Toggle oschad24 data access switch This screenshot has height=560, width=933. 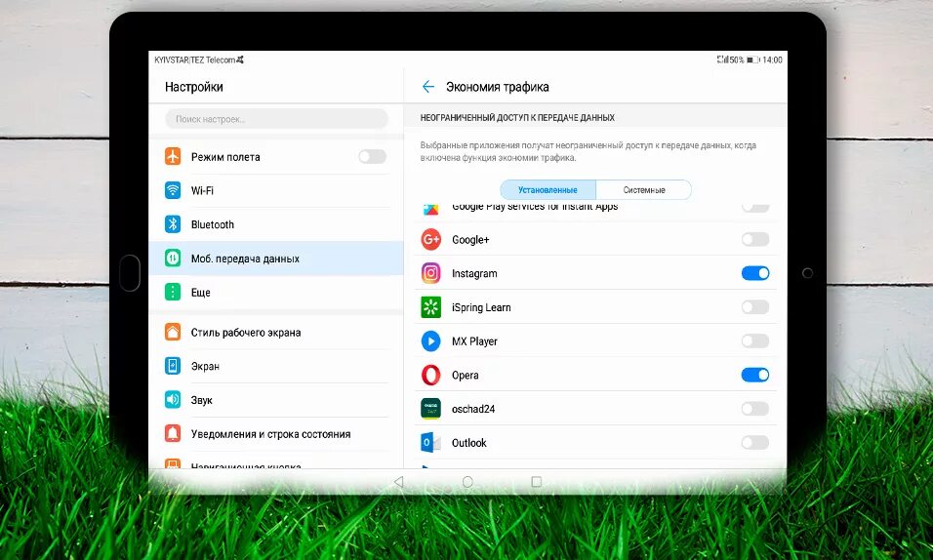755,409
